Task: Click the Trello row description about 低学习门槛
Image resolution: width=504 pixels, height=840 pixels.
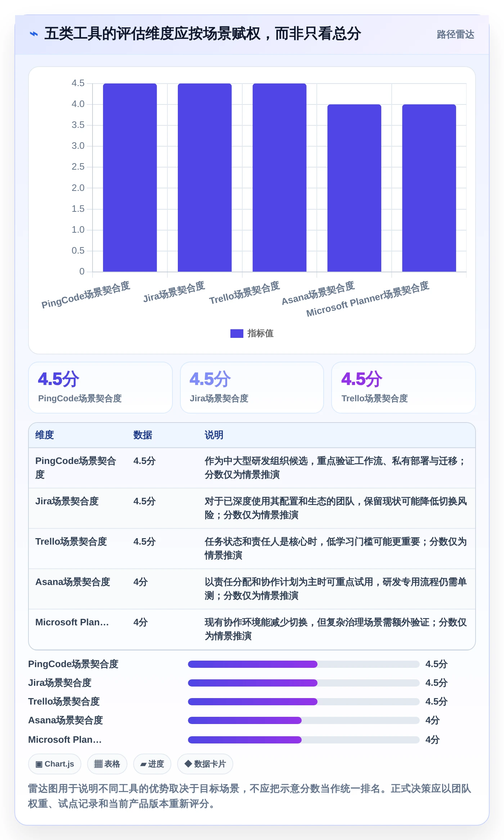Action: (336, 549)
